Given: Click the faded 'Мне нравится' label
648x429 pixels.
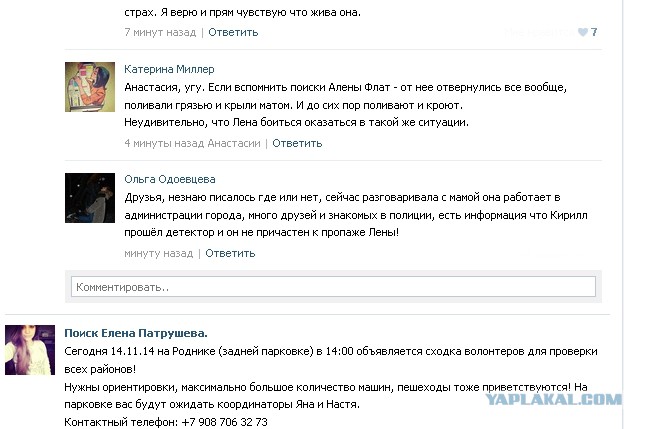Looking at the screenshot, I should coord(539,32).
